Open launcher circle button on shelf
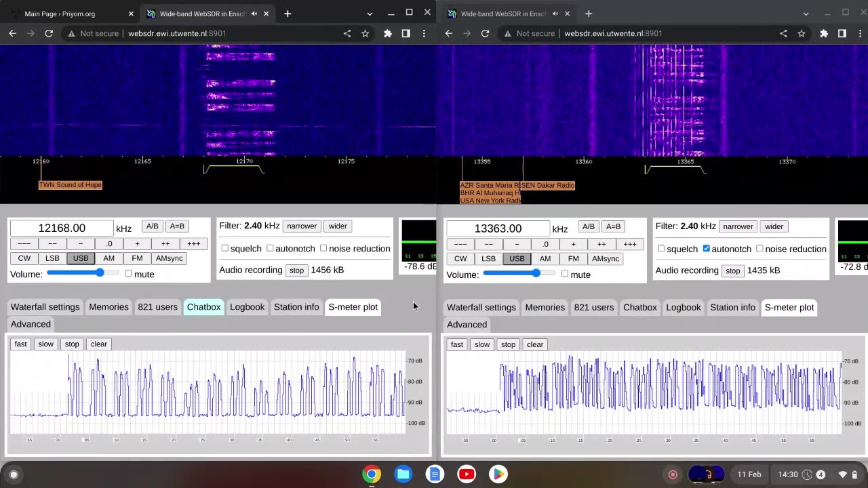868x488 pixels. point(14,474)
